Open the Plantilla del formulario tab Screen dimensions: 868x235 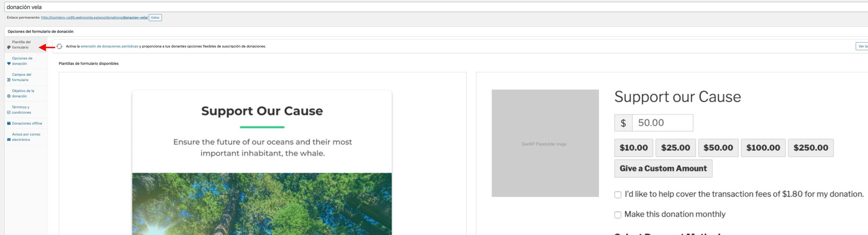click(26, 45)
